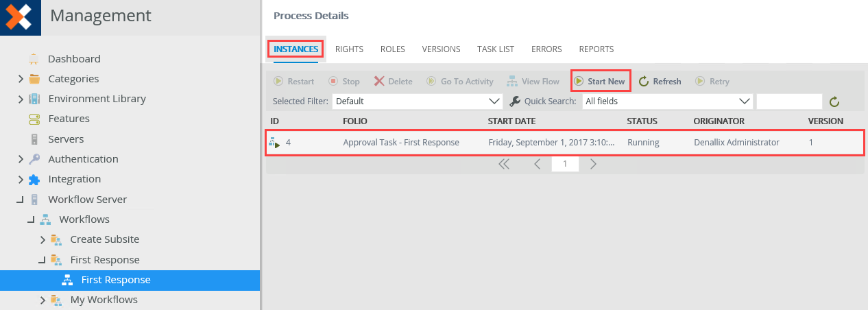
Task: Click the Restart toolbar button
Action: 294,81
